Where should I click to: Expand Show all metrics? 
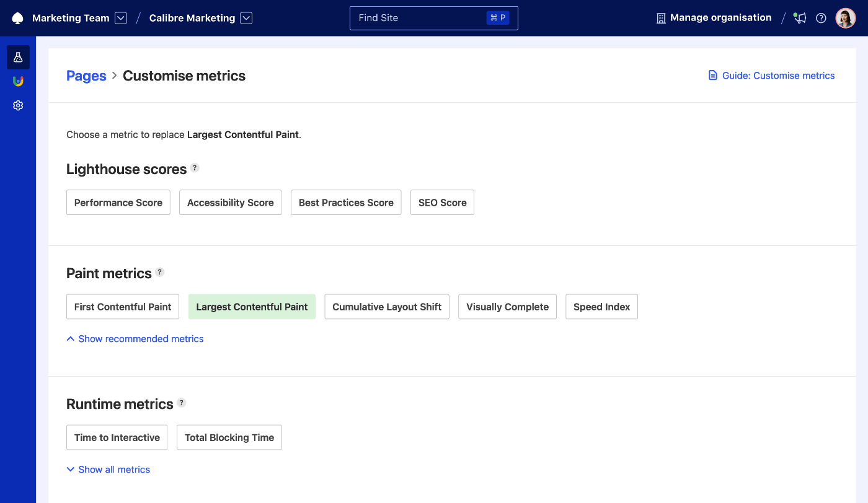point(108,469)
